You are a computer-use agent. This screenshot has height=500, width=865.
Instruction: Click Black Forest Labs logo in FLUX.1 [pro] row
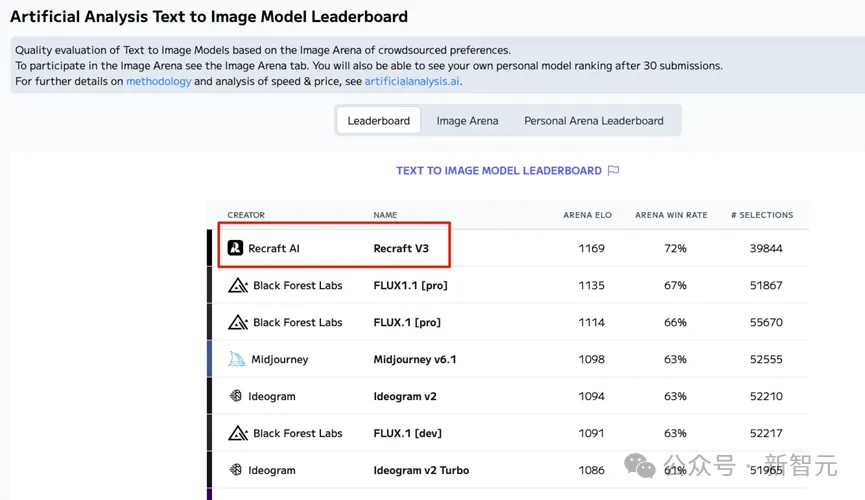tap(238, 322)
